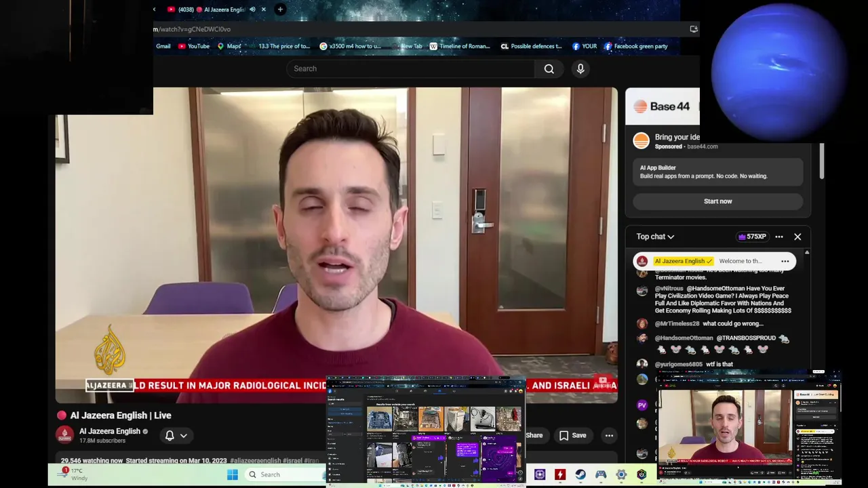Click the install app icon in address bar

click(x=694, y=29)
